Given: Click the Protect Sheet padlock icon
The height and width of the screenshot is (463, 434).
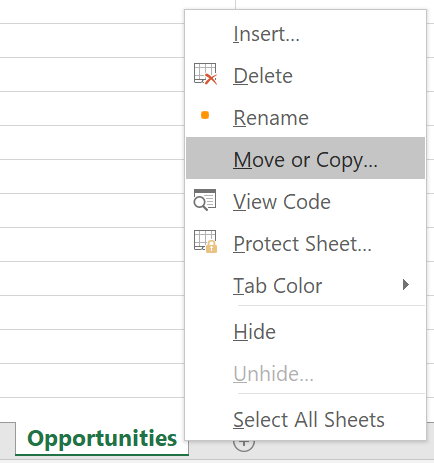Looking at the screenshot, I should (x=205, y=242).
